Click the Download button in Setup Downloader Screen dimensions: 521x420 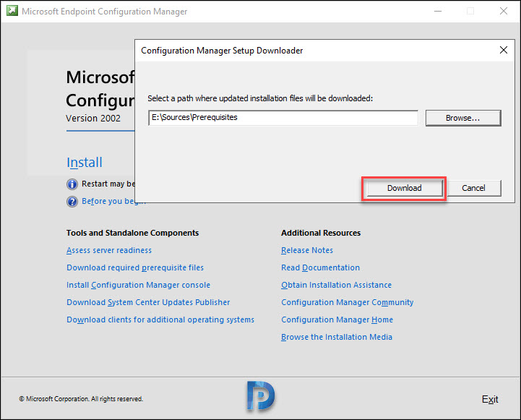[405, 188]
